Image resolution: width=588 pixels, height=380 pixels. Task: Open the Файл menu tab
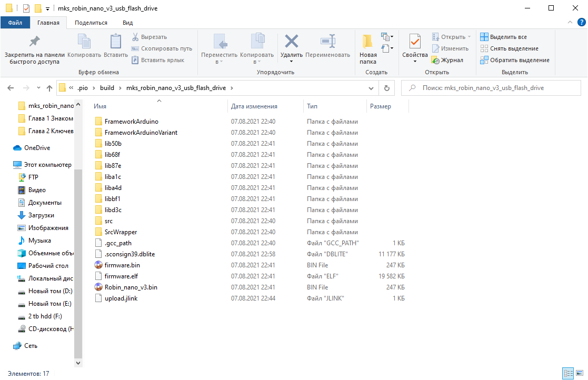pos(15,23)
